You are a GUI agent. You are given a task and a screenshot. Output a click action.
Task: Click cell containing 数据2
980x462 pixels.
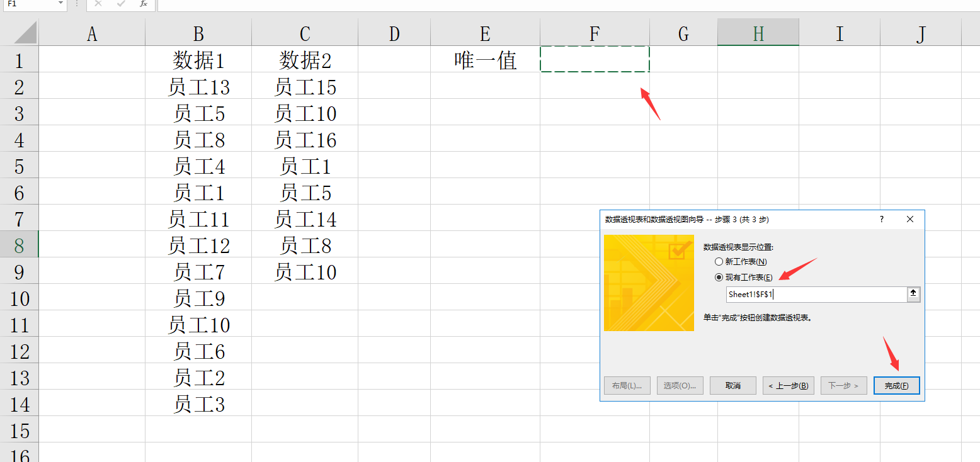[305, 60]
